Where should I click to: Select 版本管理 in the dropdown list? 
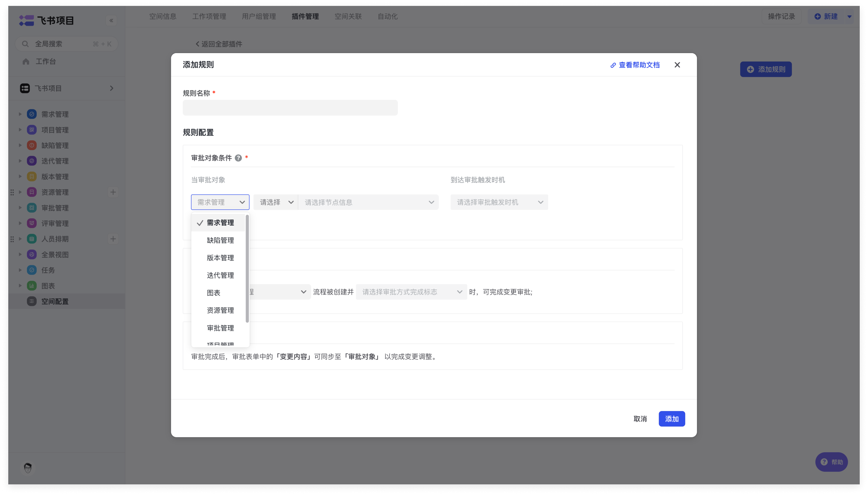(218, 258)
